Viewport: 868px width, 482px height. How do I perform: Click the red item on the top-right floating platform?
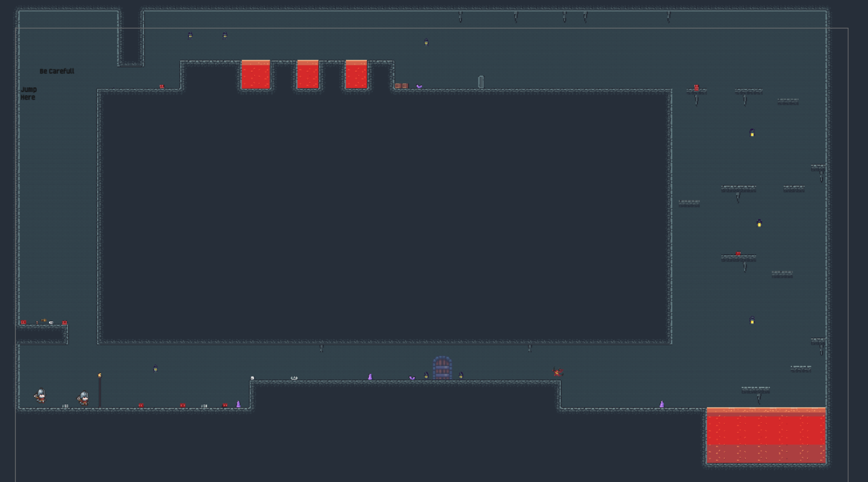(x=697, y=87)
